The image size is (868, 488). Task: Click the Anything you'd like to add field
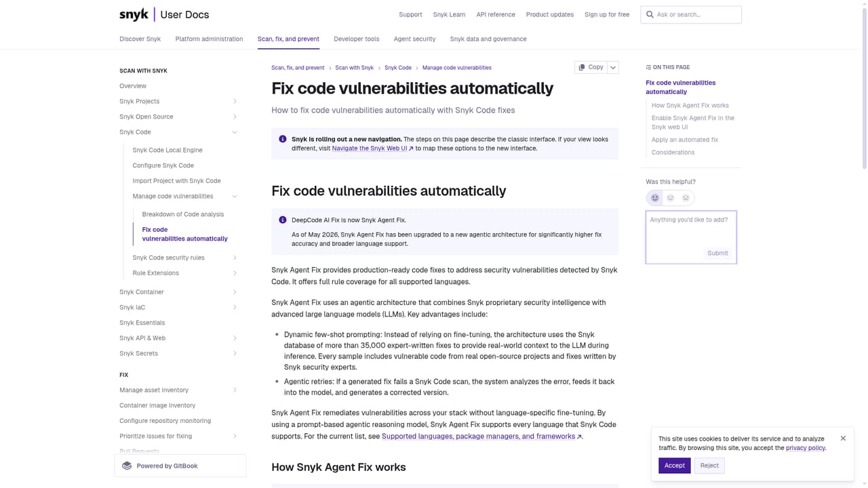[x=691, y=237]
